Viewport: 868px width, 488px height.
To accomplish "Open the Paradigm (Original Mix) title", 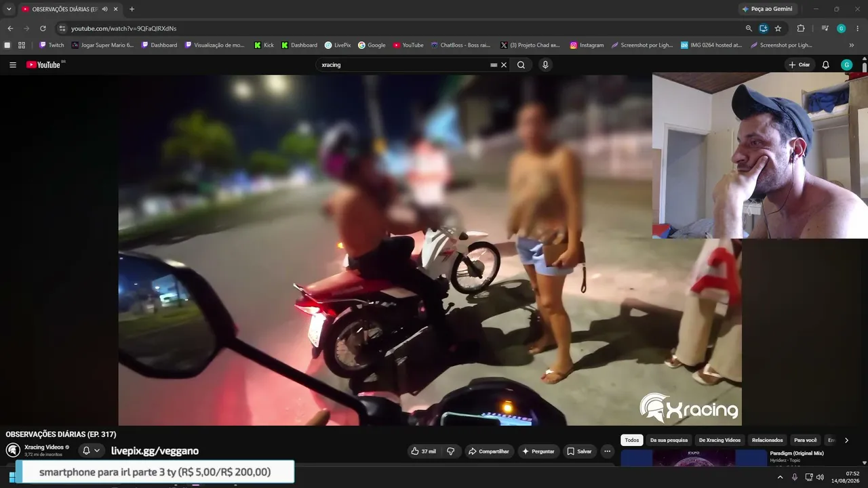I will click(x=797, y=453).
